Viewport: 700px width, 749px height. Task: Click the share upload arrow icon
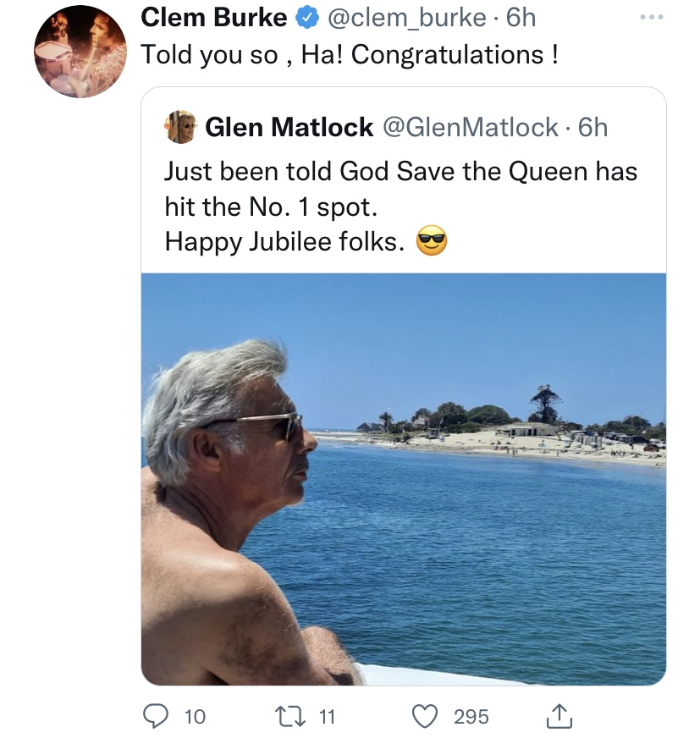tap(559, 717)
